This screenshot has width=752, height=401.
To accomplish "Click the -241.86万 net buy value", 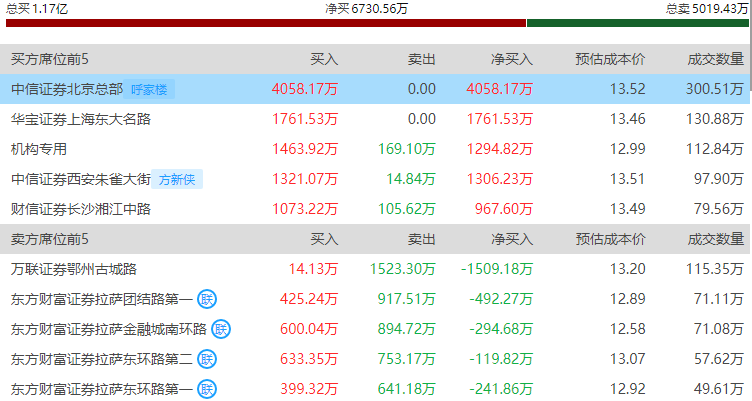I will [x=501, y=389].
